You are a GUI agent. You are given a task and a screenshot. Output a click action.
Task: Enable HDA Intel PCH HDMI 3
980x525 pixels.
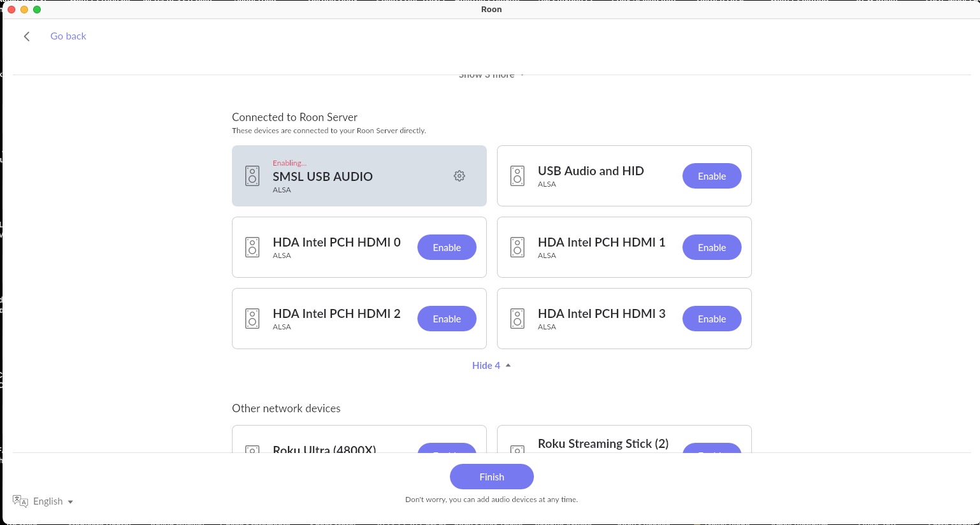click(712, 319)
